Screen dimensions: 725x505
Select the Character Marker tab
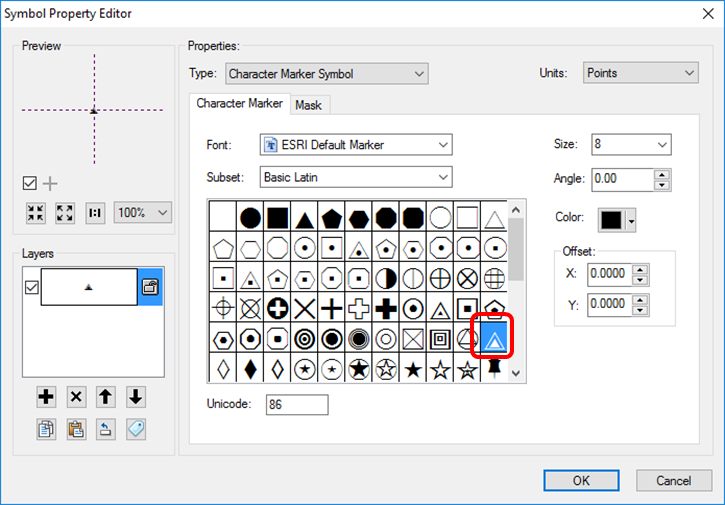tap(239, 104)
